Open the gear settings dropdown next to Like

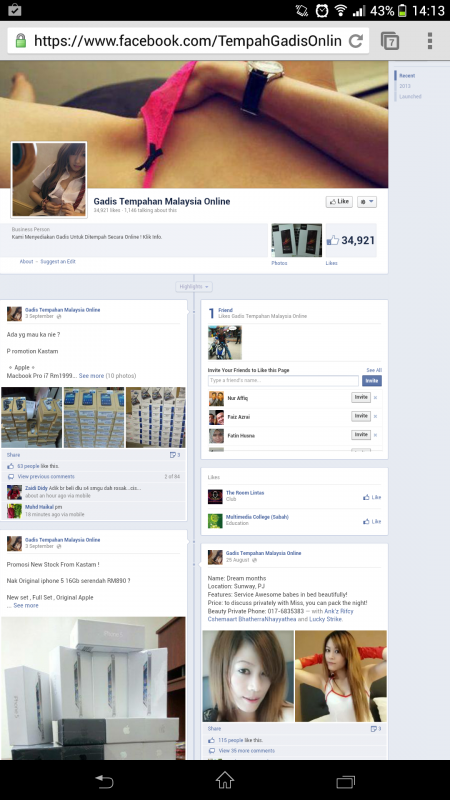[367, 202]
